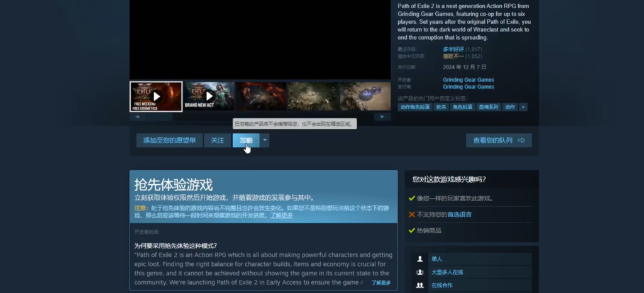This screenshot has width=644, height=293.
Task: Expand developer notes with 了解更多 at bottom right
Action: pyautogui.click(x=380, y=283)
